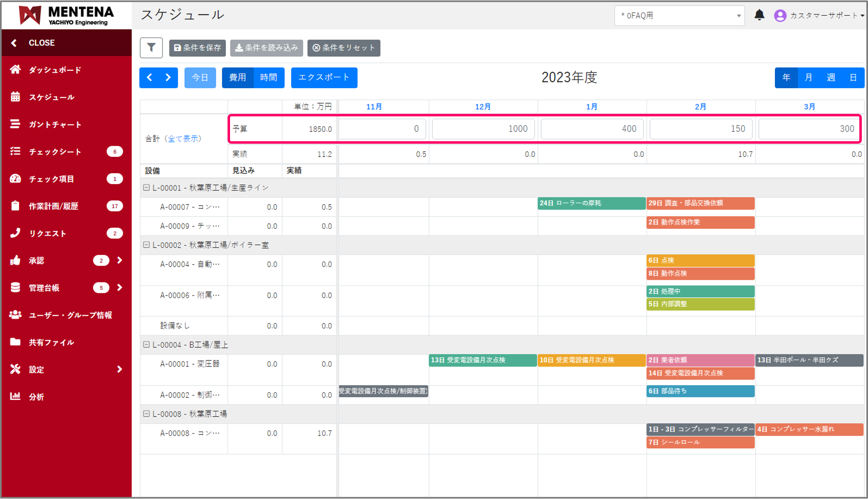Open Analysis via the chart icon
868x499 pixels.
coord(15,396)
